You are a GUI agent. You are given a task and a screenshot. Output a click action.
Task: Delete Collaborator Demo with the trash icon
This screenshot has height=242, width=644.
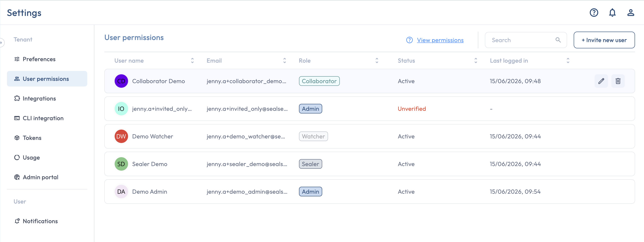pos(618,81)
